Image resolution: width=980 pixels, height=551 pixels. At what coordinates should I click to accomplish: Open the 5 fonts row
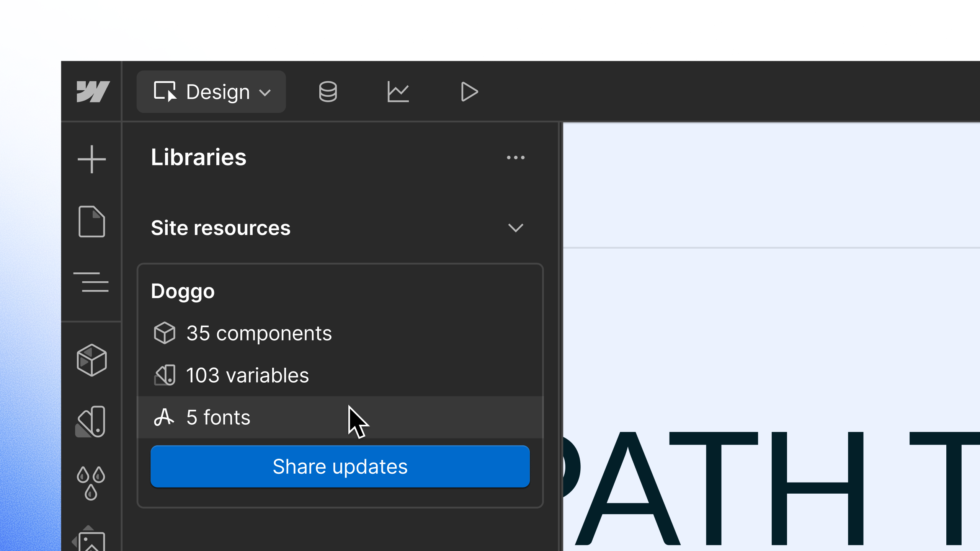pos(340,417)
